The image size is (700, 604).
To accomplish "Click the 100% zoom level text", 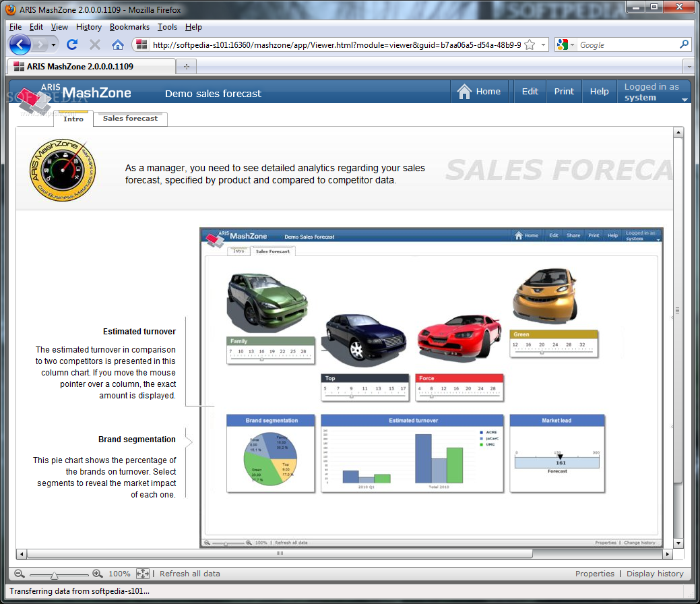I will (x=119, y=574).
